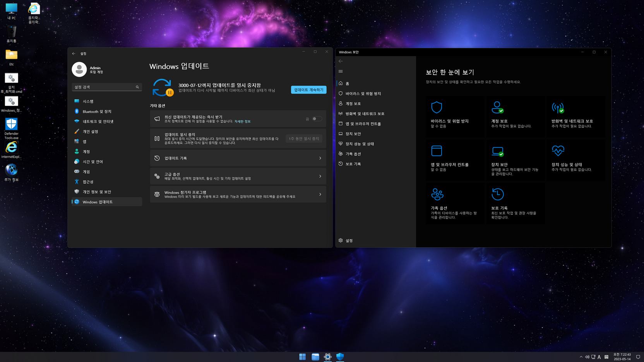Select 장치 보안 in Security navigation list
This screenshot has height=362, width=644.
pyautogui.click(x=375, y=134)
